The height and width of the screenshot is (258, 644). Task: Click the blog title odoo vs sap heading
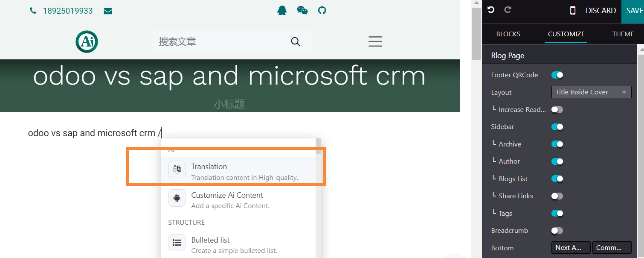pos(229,76)
